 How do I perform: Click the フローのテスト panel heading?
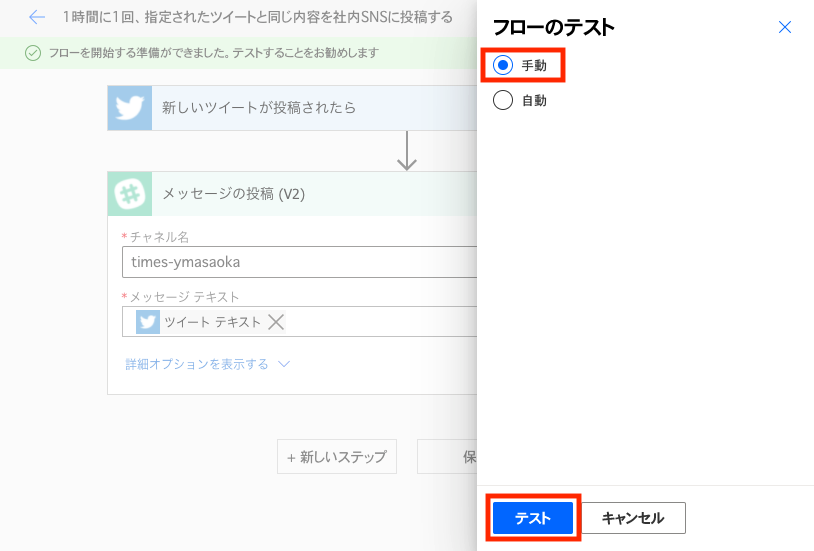(553, 28)
